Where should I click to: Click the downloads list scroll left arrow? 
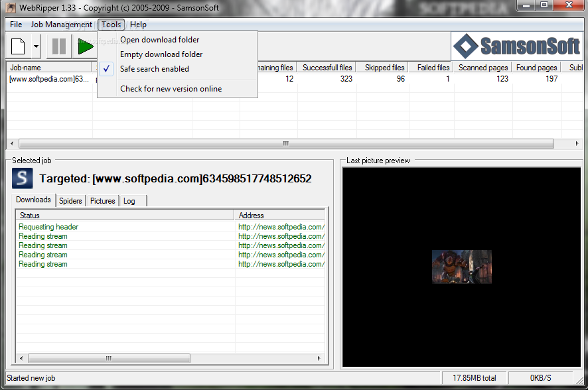(21, 359)
